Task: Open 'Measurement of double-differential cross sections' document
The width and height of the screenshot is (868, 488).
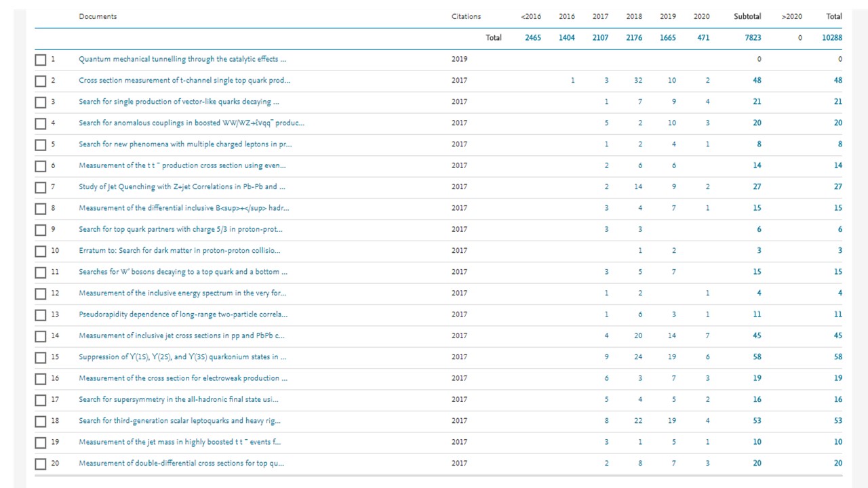Action: tap(181, 463)
